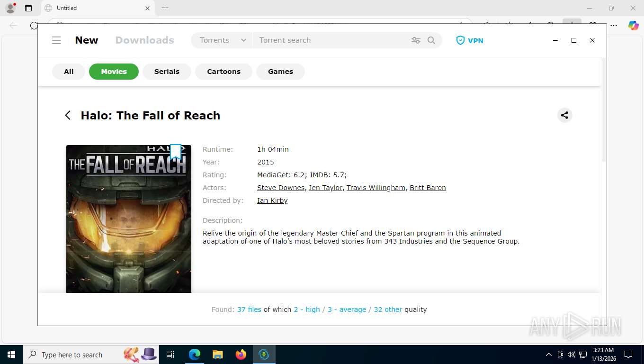This screenshot has height=364, width=644.
Task: Filter to 2 - high quality files
Action: point(307,309)
